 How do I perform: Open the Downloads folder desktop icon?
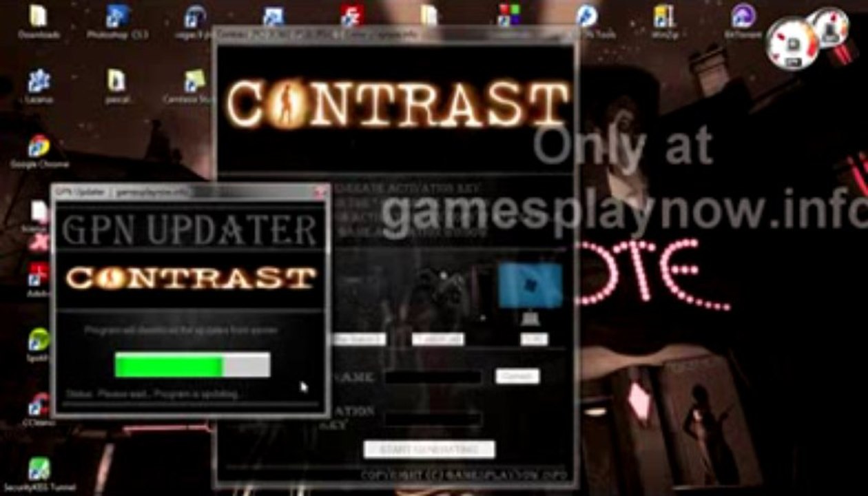pos(39,21)
